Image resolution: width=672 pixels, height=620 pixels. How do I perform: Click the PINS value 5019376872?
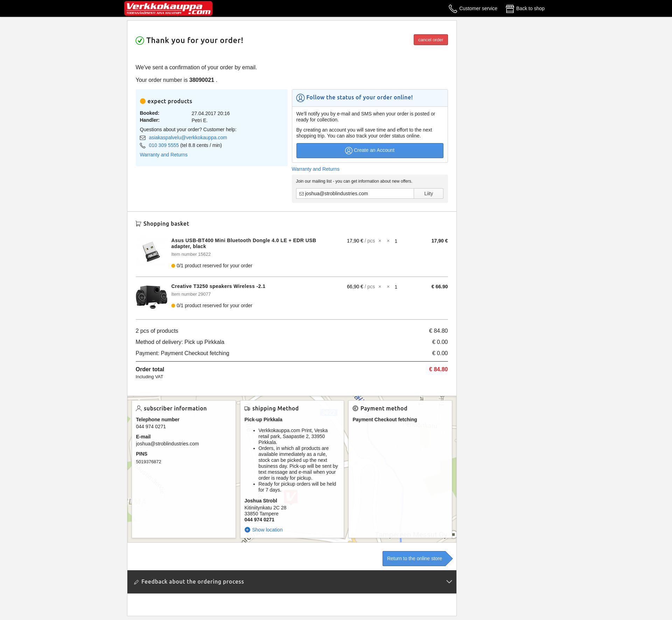(148, 462)
